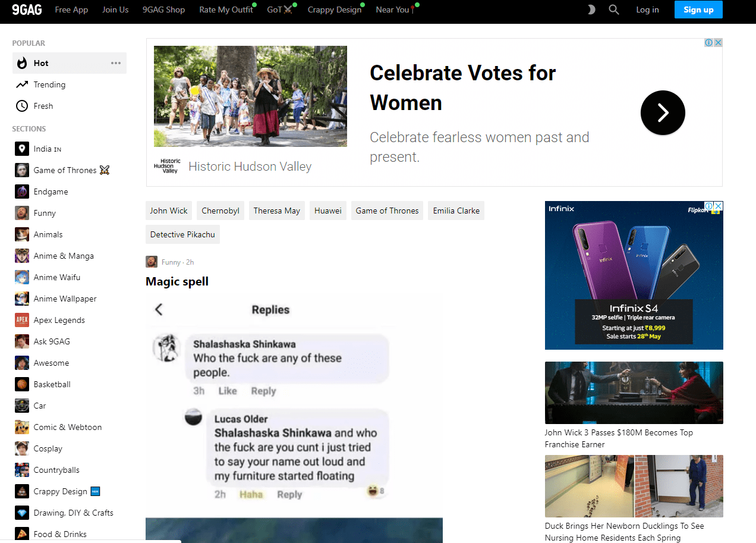Click the Car section icon
Image resolution: width=756 pixels, height=543 pixels.
[x=22, y=406]
